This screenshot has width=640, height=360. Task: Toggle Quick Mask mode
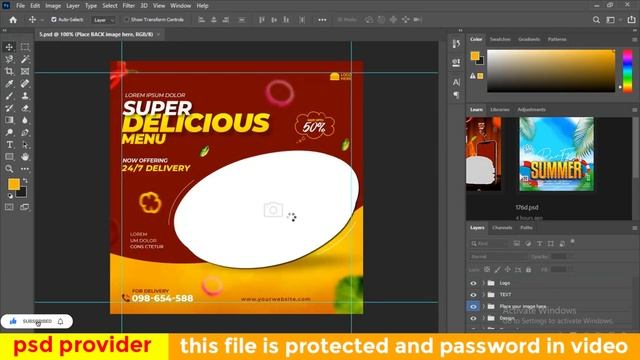click(9, 207)
